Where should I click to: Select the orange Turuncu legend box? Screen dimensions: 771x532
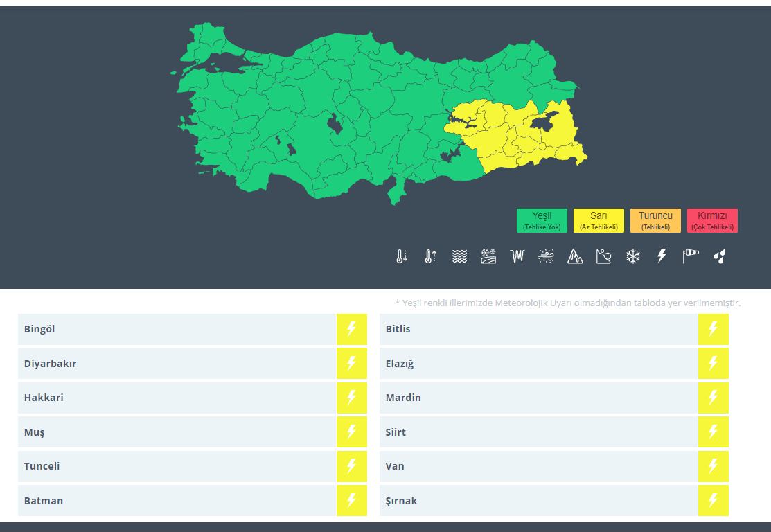coord(655,220)
